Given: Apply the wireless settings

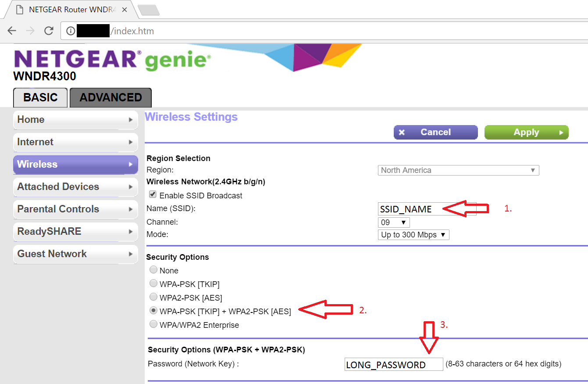Looking at the screenshot, I should coord(526,132).
